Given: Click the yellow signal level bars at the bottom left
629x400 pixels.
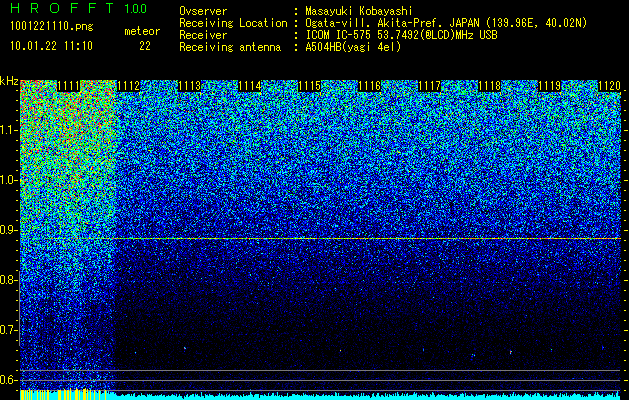Looking at the screenshot, I should point(63,395).
